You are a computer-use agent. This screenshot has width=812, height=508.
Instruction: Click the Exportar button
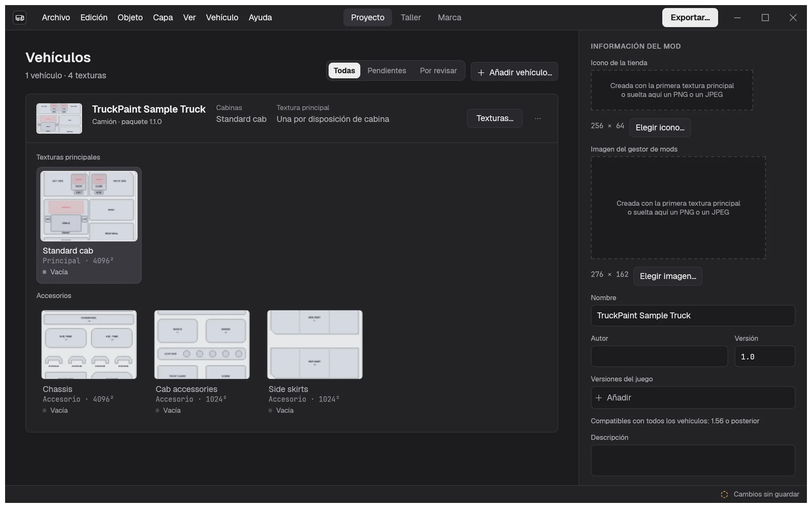tap(690, 17)
